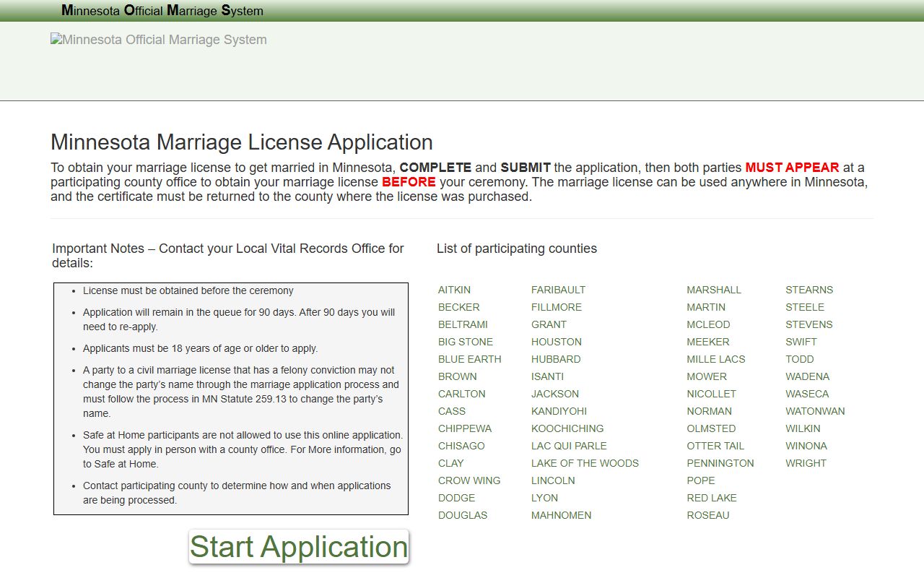Viewport: 924px width, 578px height.
Task: Select WADENA county
Action: (x=808, y=376)
